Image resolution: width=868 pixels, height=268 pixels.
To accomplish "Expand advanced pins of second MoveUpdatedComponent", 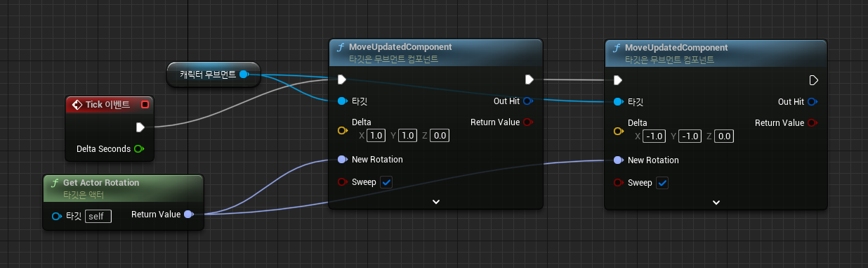I will (x=716, y=202).
